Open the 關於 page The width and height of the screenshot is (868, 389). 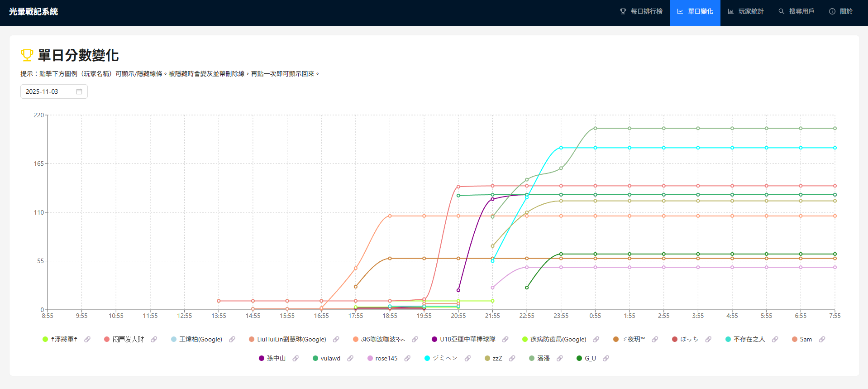coord(841,11)
